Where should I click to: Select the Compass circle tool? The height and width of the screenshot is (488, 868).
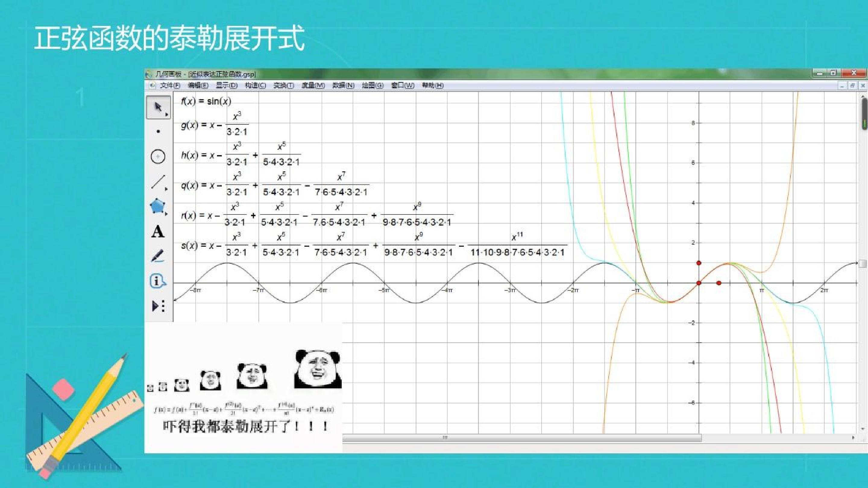coord(158,156)
